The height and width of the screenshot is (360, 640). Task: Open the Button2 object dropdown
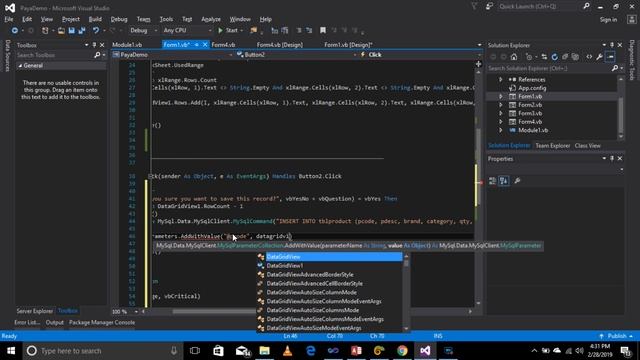click(296, 55)
